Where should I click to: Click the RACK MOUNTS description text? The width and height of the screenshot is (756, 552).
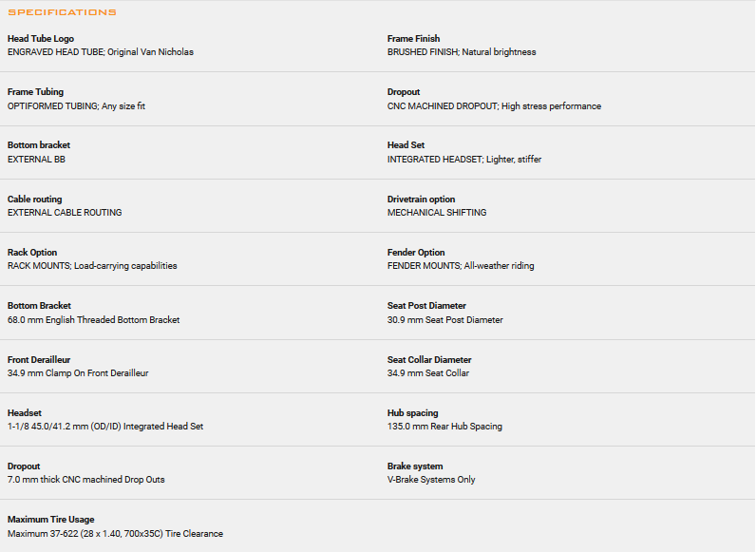(x=92, y=266)
